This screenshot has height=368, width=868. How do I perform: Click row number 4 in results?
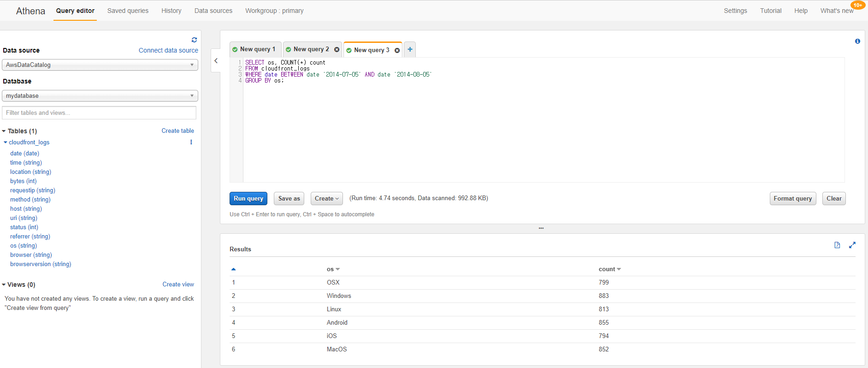tap(233, 323)
